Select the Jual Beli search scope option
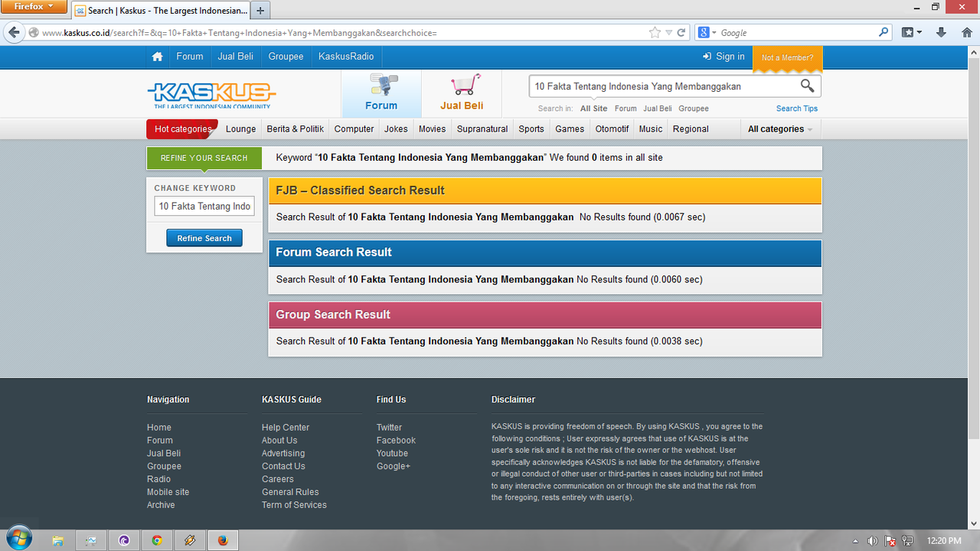 658,109
